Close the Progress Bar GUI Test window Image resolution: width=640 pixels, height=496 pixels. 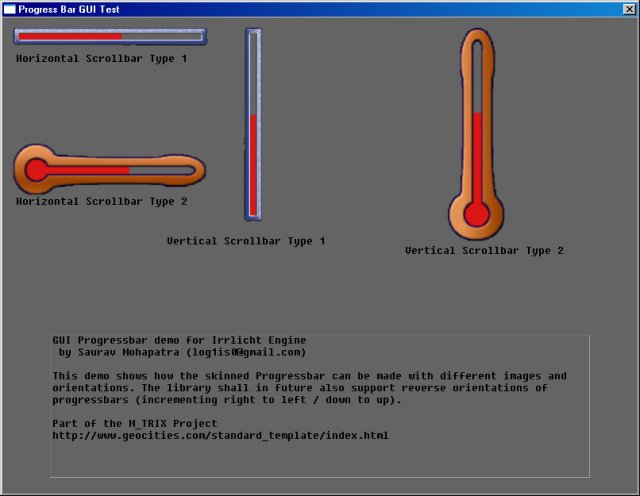(629, 9)
